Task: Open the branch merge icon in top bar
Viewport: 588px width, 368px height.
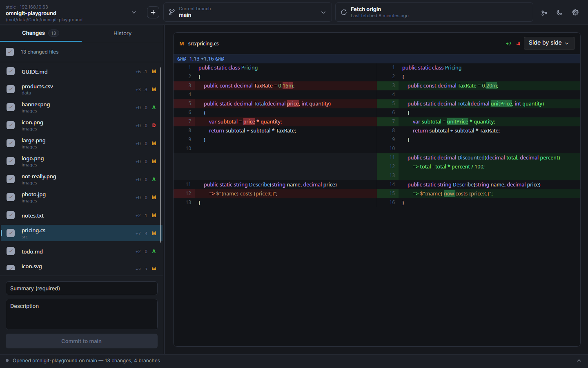Action: tap(544, 13)
